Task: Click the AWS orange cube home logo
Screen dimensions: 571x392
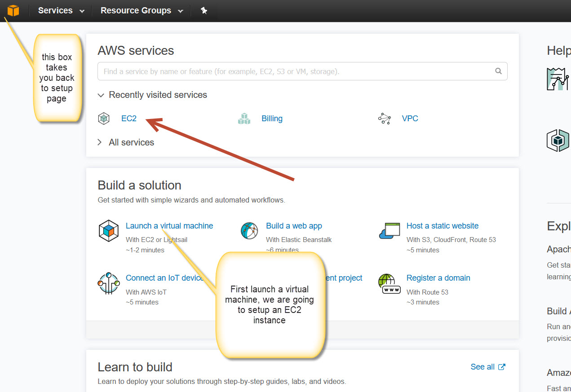Action: coord(13,10)
